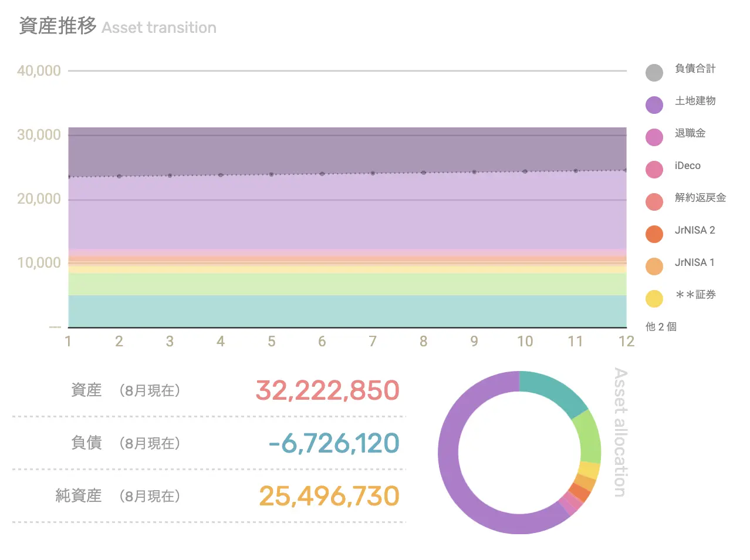Click month 12 on the x-axis

point(626,342)
